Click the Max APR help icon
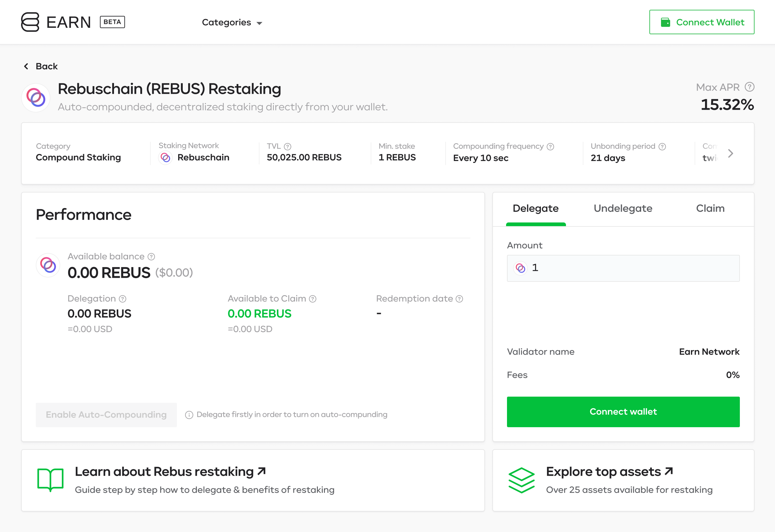Viewport: 775px width, 532px height. pos(749,87)
